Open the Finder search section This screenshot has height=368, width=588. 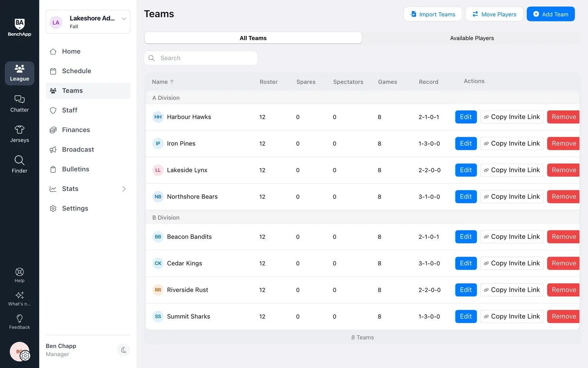pos(19,164)
